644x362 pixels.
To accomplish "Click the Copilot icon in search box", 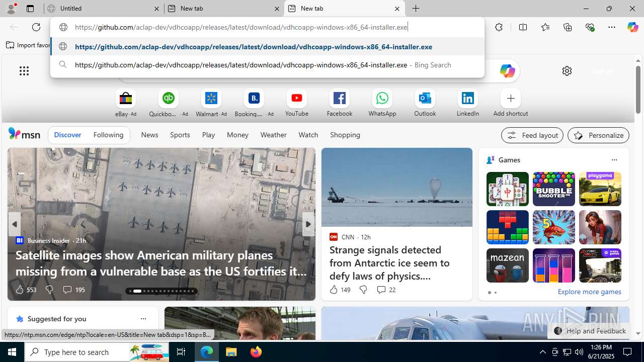I will coord(507,71).
